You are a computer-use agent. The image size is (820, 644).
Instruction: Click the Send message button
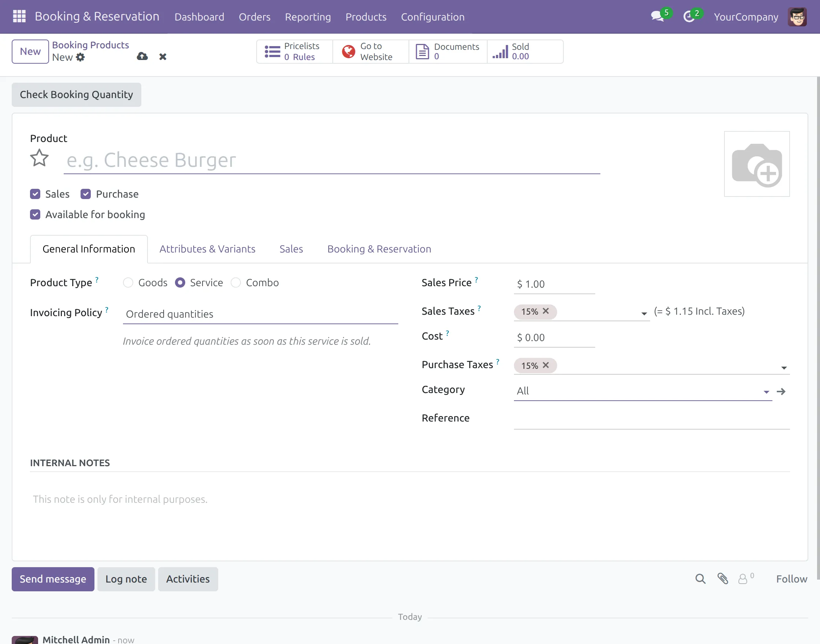pyautogui.click(x=53, y=579)
